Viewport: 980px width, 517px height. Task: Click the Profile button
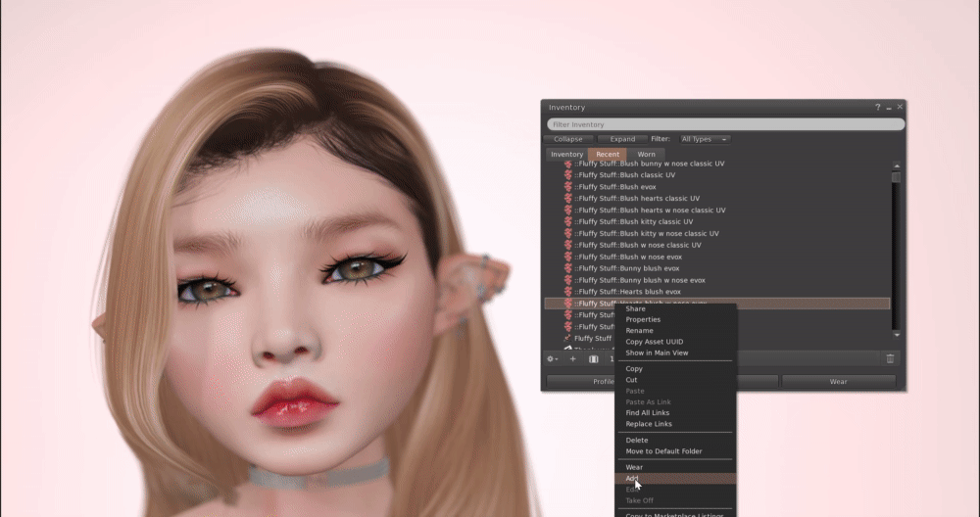pyautogui.click(x=603, y=382)
